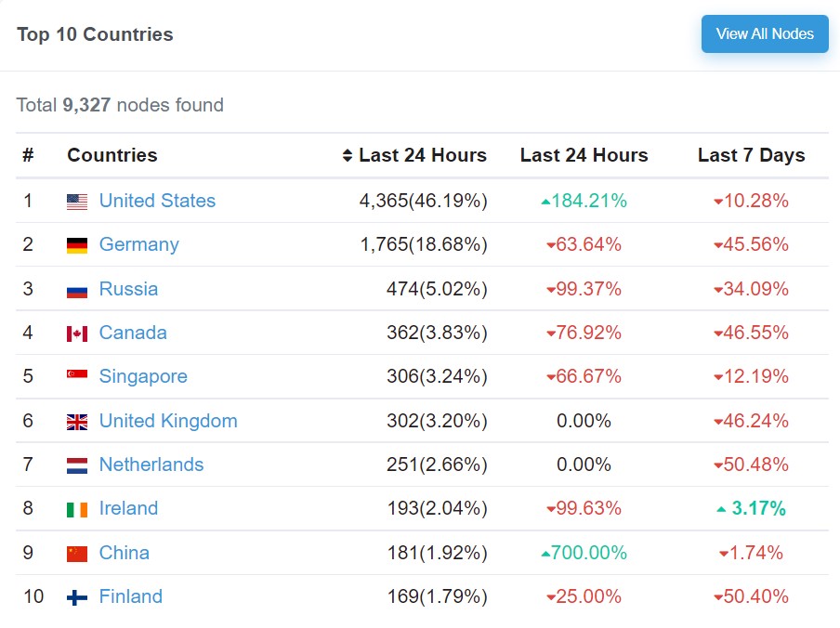The image size is (840, 628).
Task: Click the up arrow next to China's 700.00%
Action: 545,553
